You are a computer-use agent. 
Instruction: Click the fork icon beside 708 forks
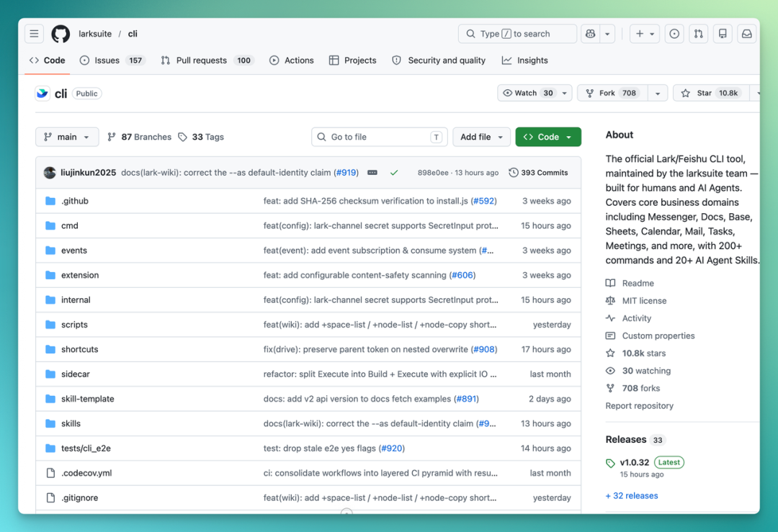[610, 388]
